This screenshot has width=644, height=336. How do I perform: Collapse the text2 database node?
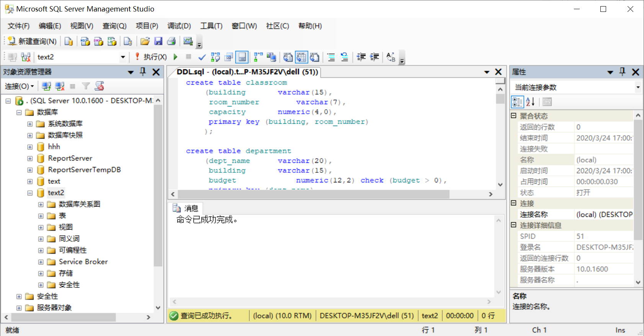[29, 193]
